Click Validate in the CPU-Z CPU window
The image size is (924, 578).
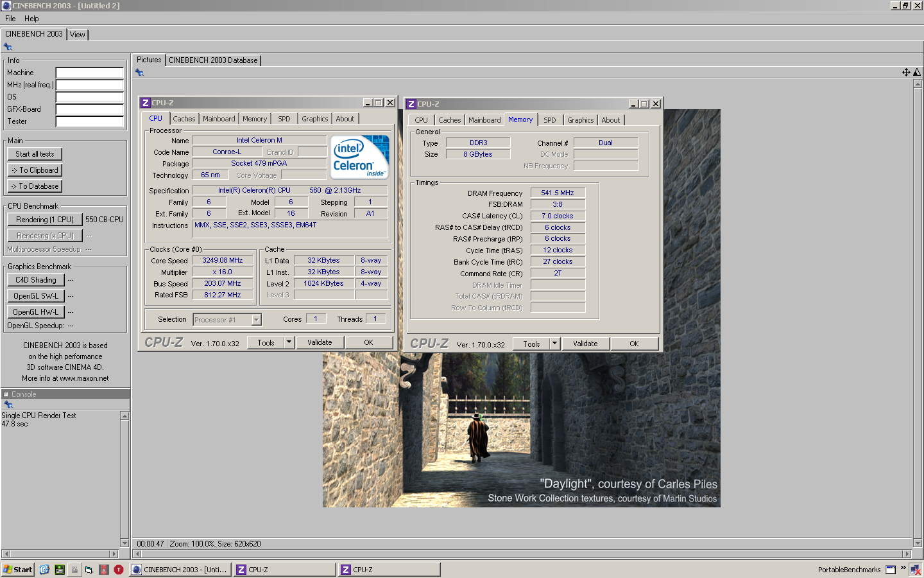pos(320,342)
